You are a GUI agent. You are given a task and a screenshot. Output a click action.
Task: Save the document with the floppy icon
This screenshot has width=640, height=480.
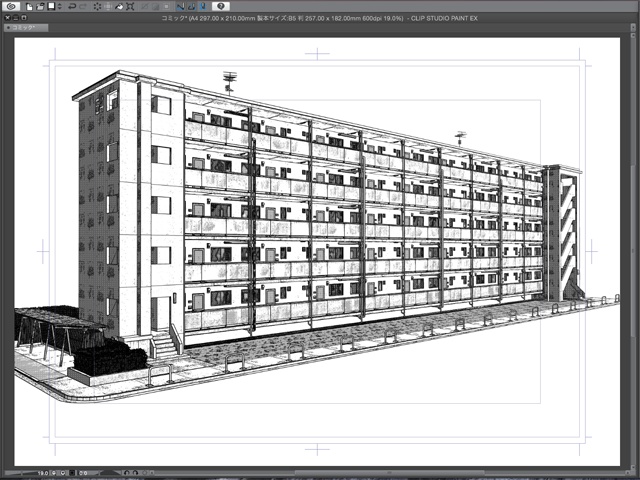(x=51, y=6)
